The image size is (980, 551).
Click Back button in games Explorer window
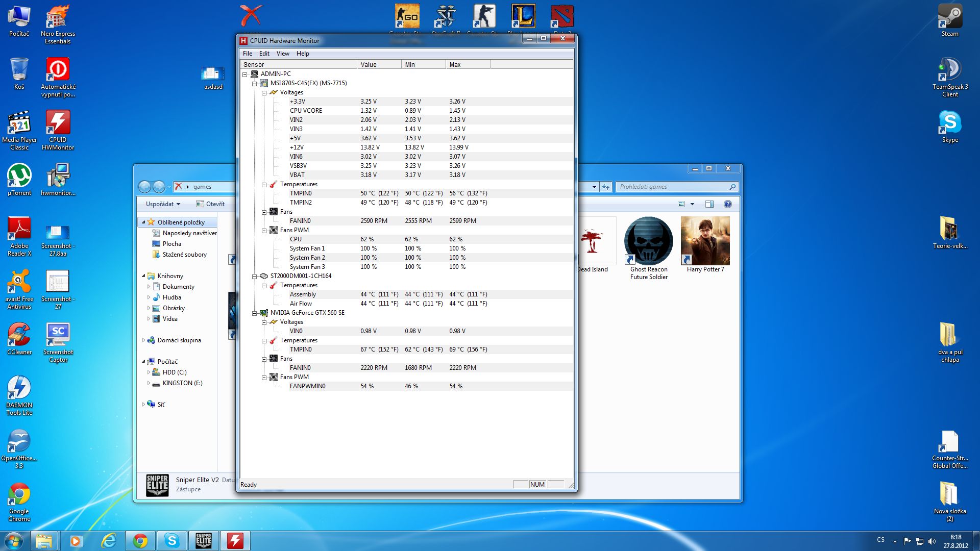[145, 187]
